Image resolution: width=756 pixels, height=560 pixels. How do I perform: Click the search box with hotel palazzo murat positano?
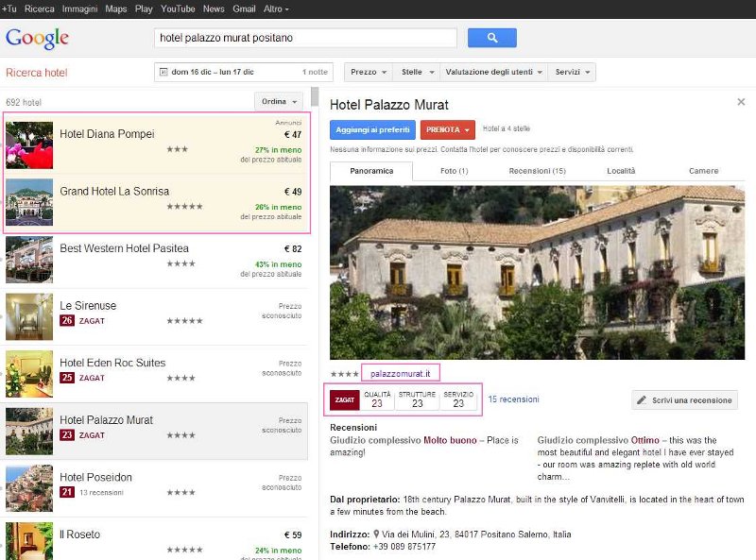tap(305, 38)
